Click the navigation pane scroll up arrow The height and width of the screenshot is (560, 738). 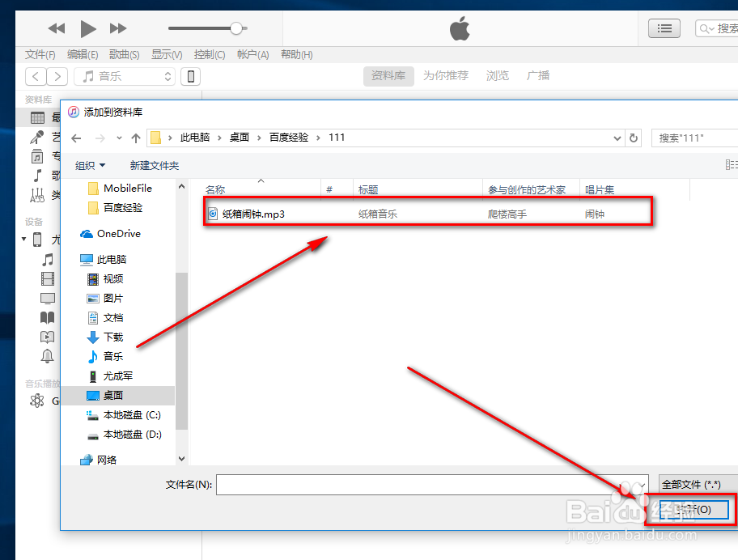pyautogui.click(x=182, y=186)
